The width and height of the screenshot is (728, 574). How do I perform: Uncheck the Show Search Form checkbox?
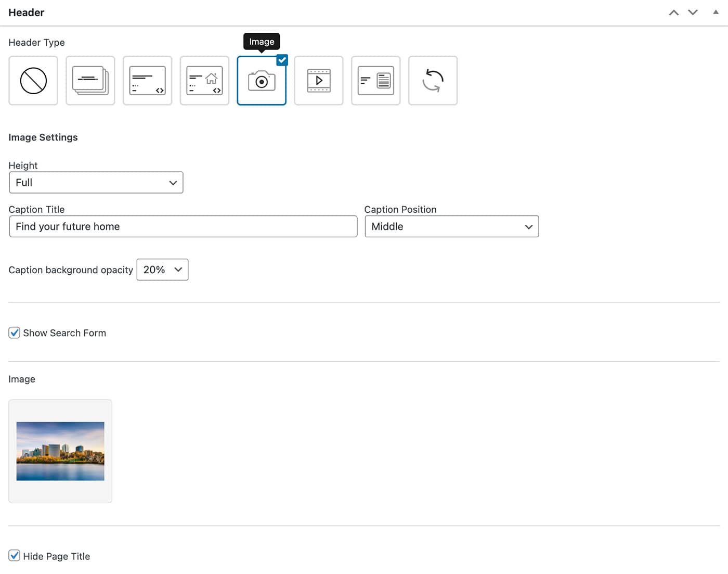click(x=15, y=333)
